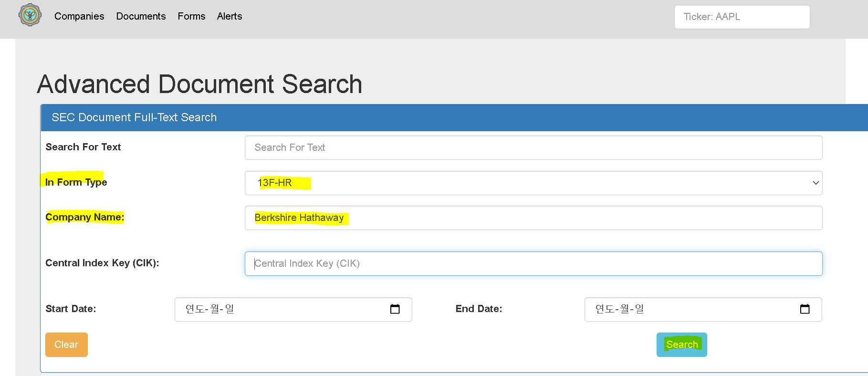Click the End Date label

pyautogui.click(x=479, y=309)
